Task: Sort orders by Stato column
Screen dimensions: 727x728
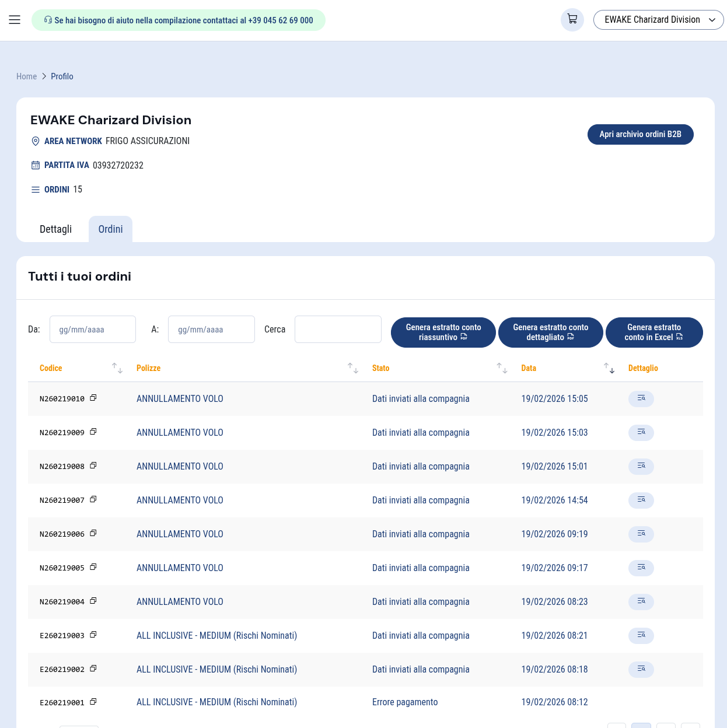Action: (x=502, y=368)
